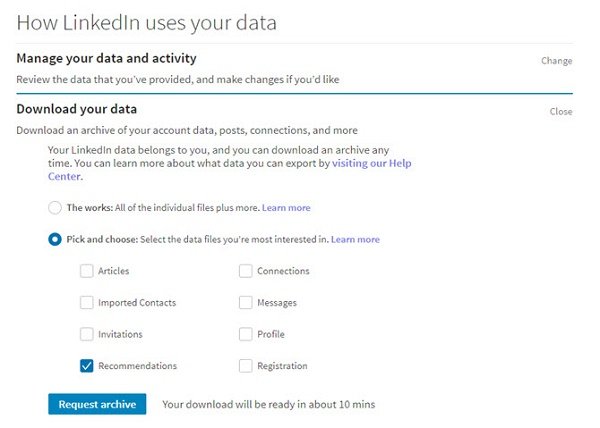Tick the Registration checkbox

coord(246,366)
